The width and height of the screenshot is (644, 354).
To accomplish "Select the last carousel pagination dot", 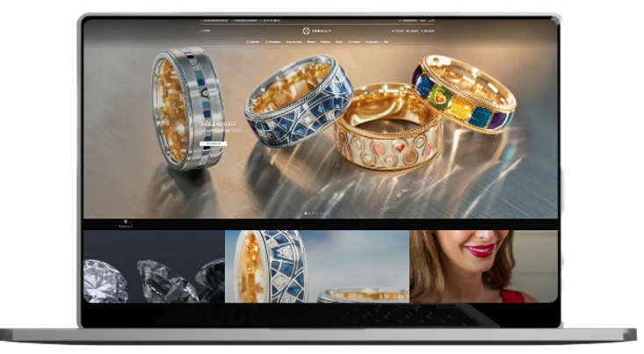I will 328,213.
